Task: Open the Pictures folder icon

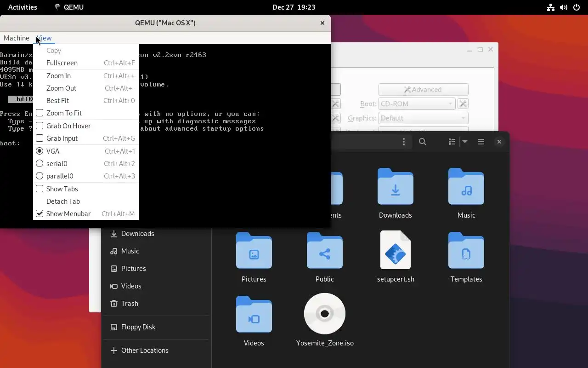Action: tap(254, 250)
